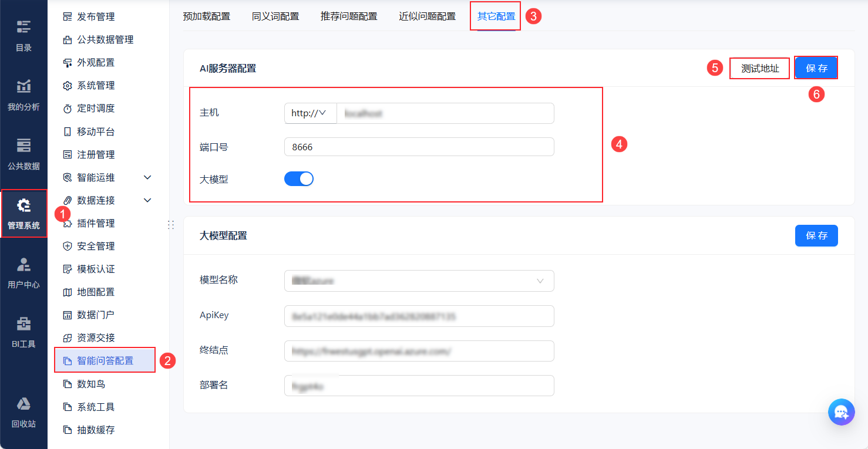Image resolution: width=868 pixels, height=449 pixels.
Task: Switch to the 同义词配置 tab
Action: 275,16
